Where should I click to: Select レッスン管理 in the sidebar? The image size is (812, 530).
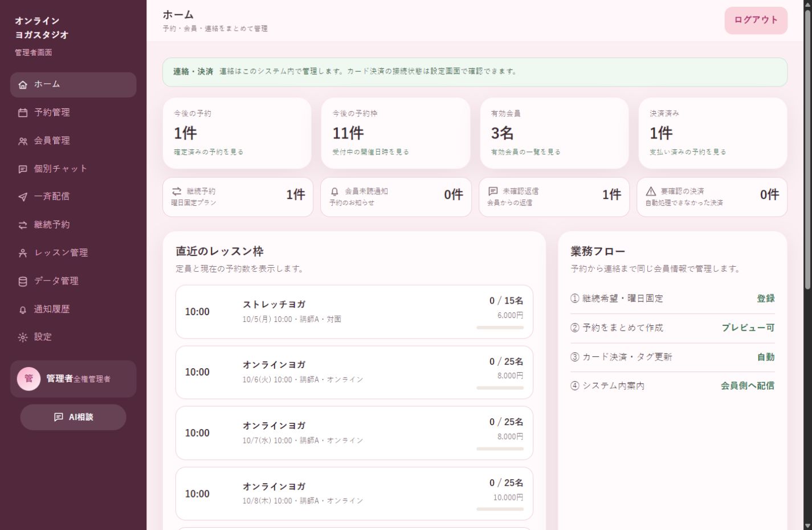click(73, 253)
